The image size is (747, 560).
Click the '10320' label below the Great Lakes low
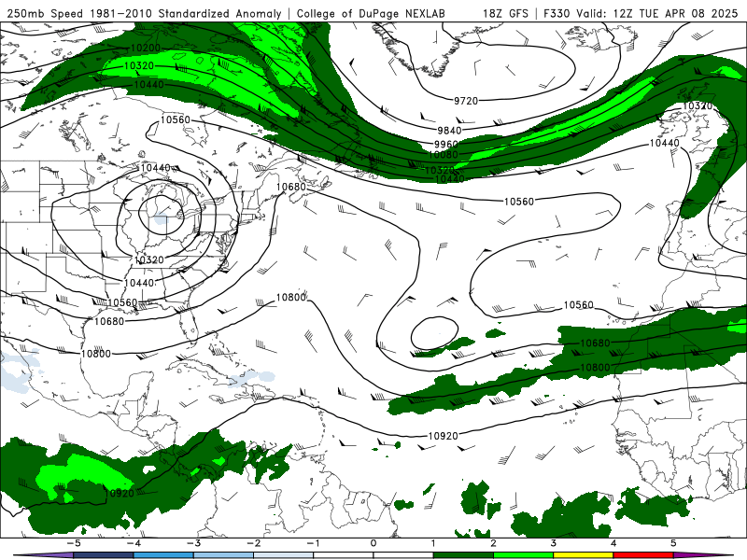[x=149, y=259]
